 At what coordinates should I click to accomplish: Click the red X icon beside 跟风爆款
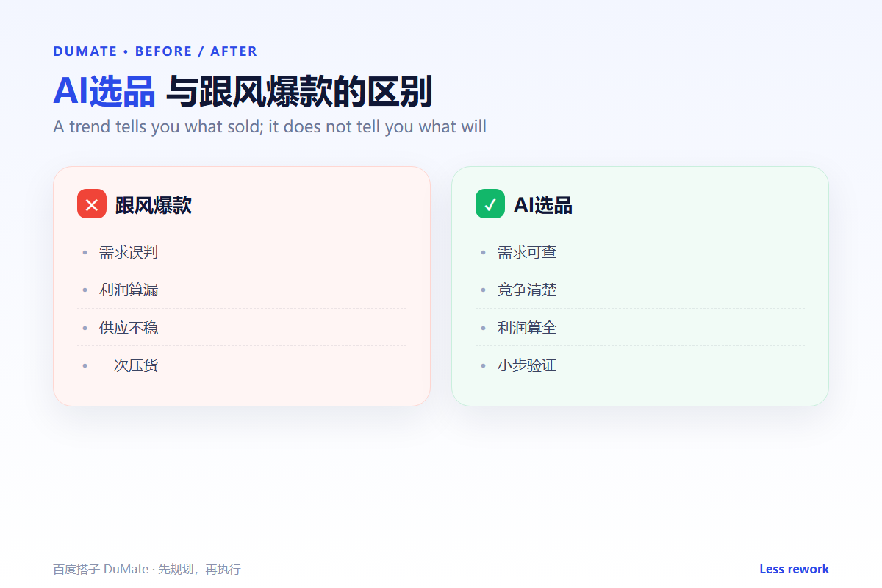(x=92, y=204)
